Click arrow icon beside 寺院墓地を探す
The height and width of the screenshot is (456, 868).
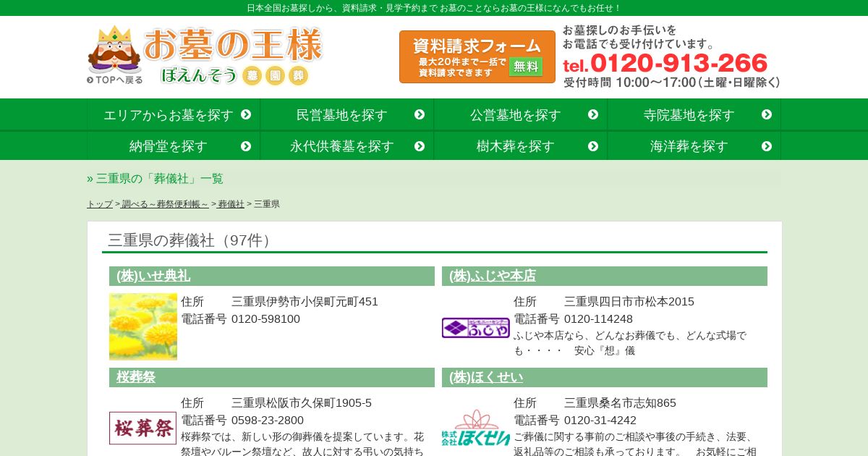pos(767,114)
